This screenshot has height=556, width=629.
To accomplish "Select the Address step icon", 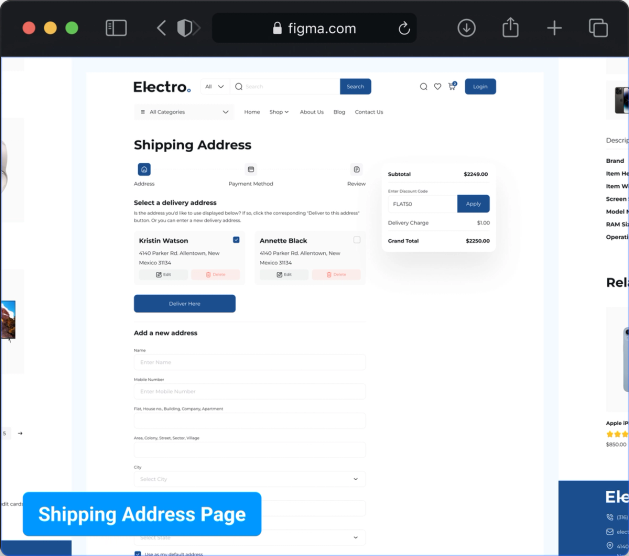I will (144, 169).
